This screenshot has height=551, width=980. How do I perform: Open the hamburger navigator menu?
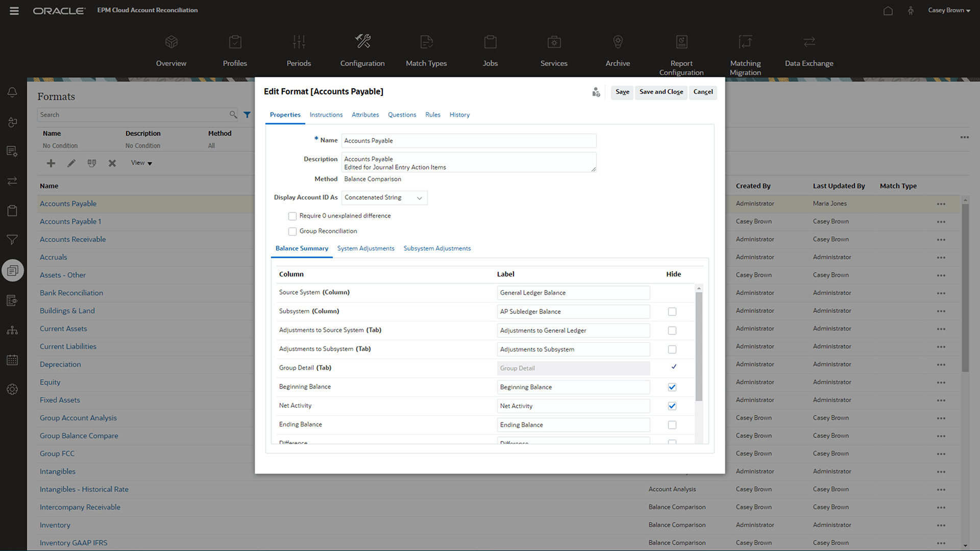pyautogui.click(x=14, y=11)
